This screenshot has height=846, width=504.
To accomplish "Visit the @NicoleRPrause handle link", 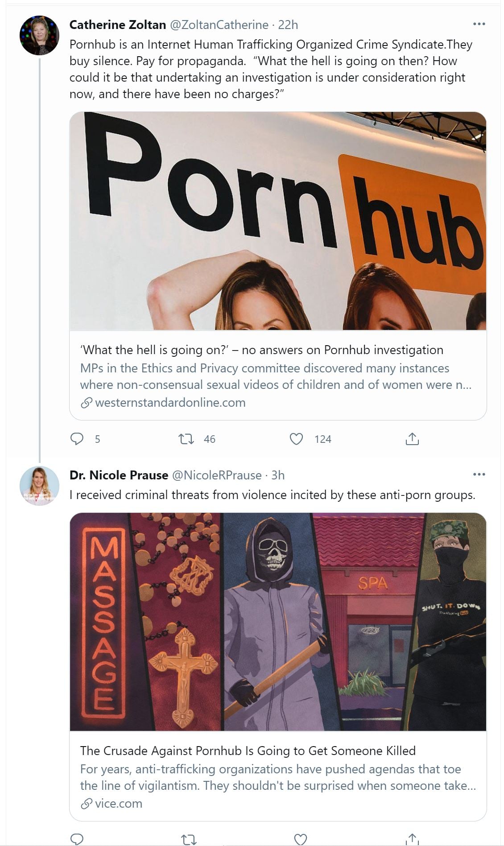I will tap(217, 475).
